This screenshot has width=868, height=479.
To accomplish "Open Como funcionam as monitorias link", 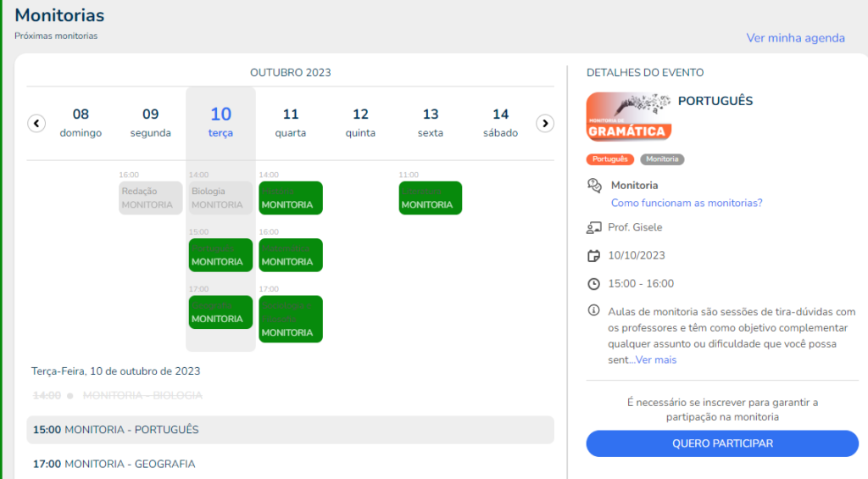I will pos(687,203).
